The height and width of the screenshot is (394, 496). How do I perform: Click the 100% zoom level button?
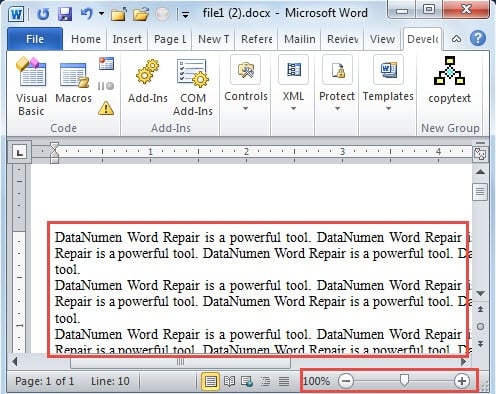(317, 381)
